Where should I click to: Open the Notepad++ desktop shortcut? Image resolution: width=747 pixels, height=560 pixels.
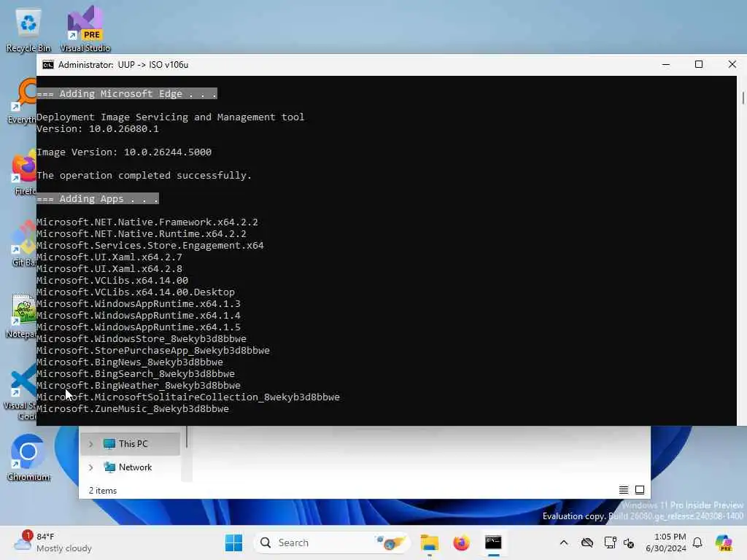click(21, 316)
